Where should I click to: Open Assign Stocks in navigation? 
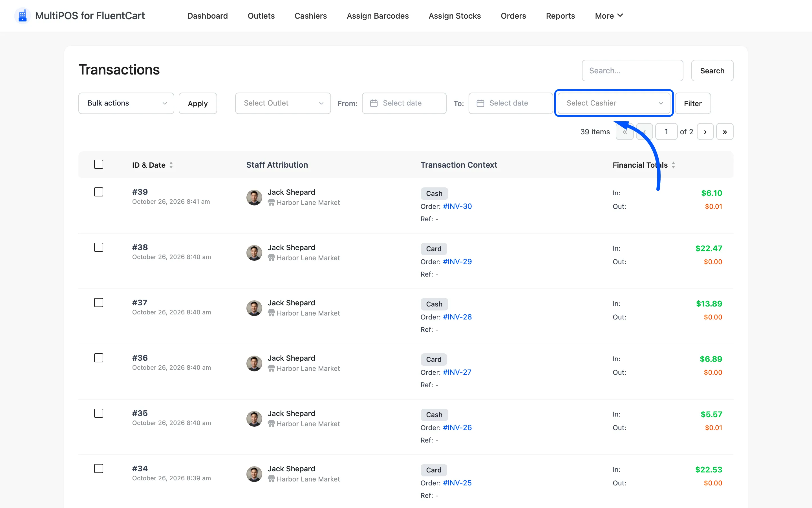click(x=454, y=16)
